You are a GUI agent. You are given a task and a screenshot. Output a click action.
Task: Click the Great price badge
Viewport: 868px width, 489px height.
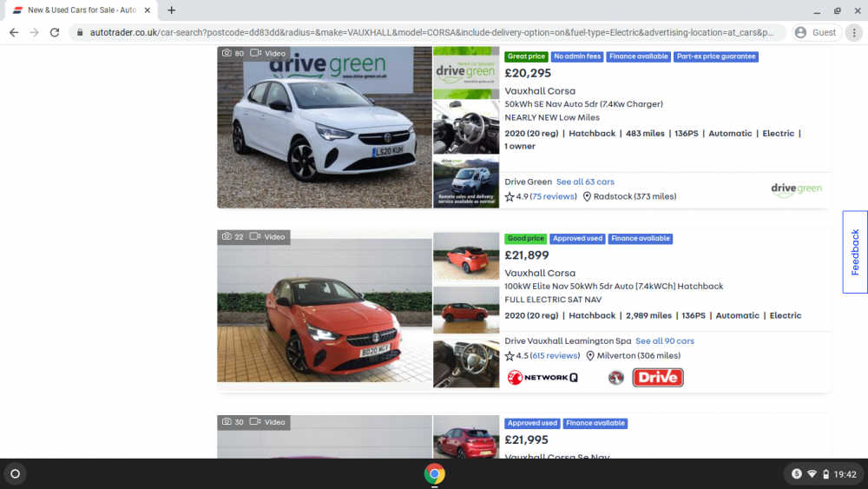(x=526, y=56)
